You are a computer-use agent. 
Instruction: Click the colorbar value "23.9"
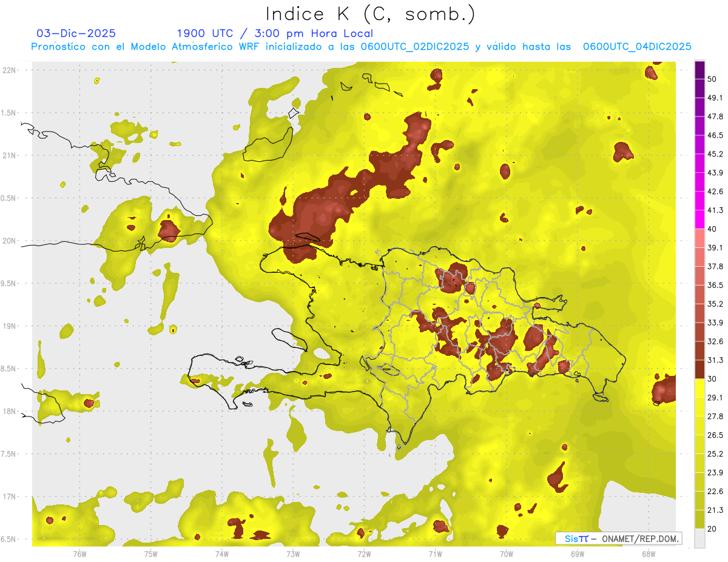coord(715,473)
